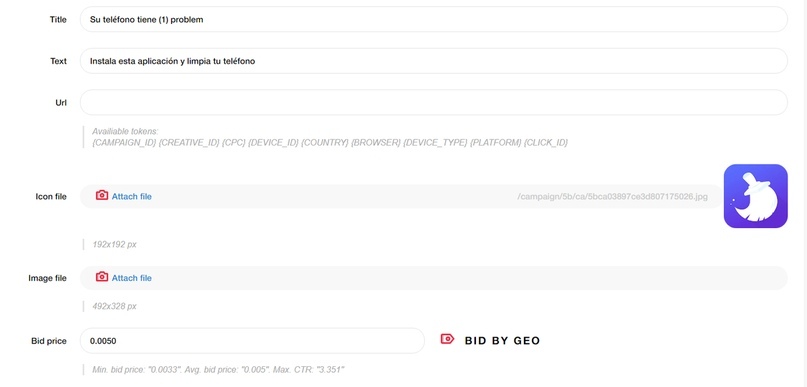Click the {DEVICE_TYPE} token
807x387 pixels.
(x=435, y=143)
